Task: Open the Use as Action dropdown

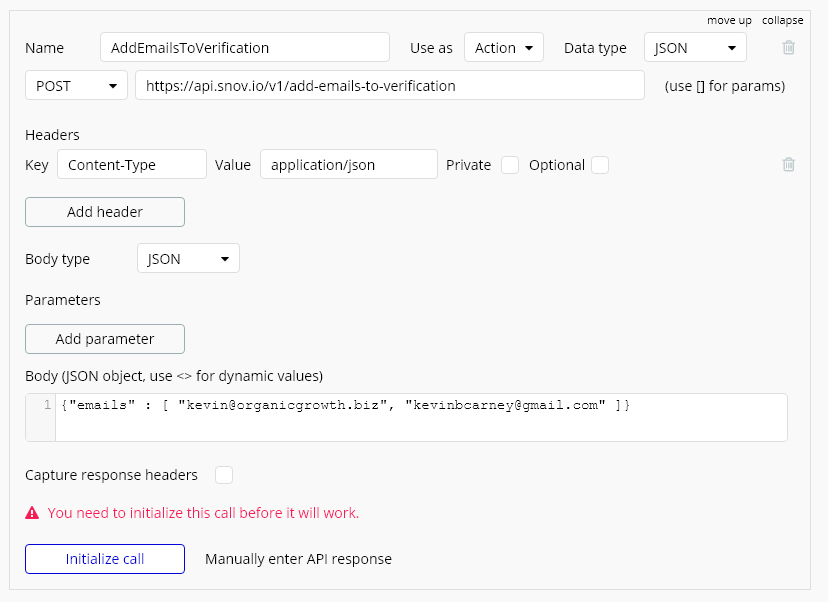Action: tap(504, 48)
